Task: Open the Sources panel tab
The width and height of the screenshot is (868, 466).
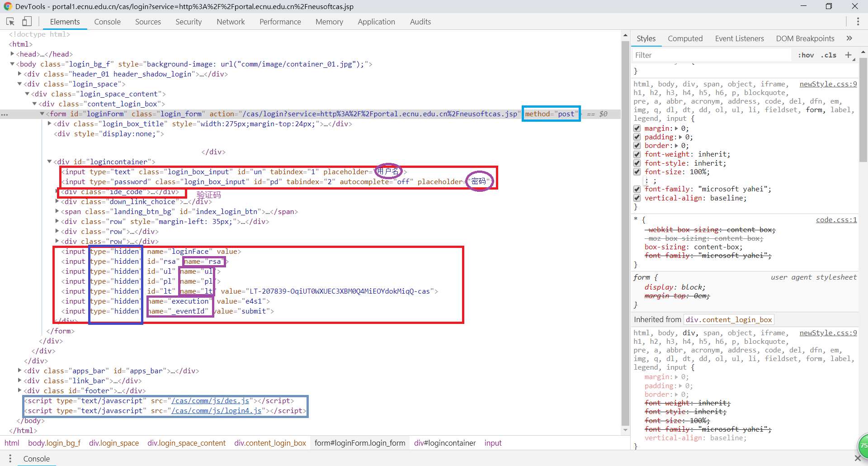Action: pyautogui.click(x=148, y=22)
